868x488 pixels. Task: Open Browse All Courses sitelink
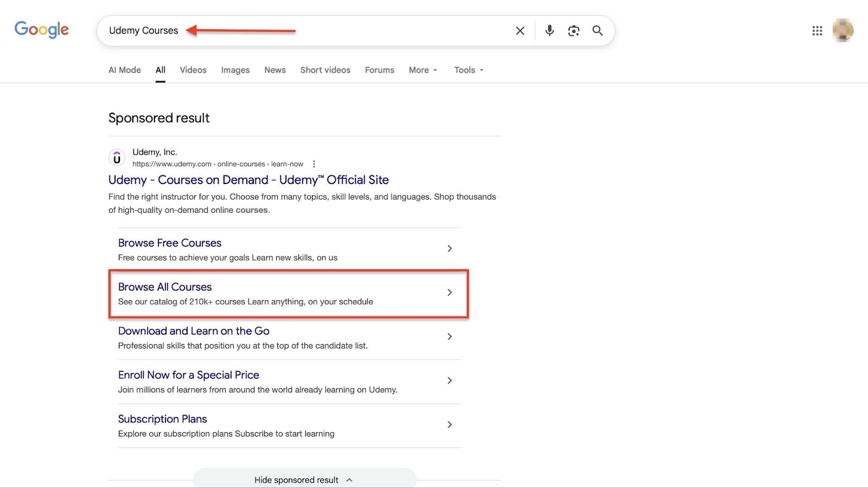tap(165, 287)
